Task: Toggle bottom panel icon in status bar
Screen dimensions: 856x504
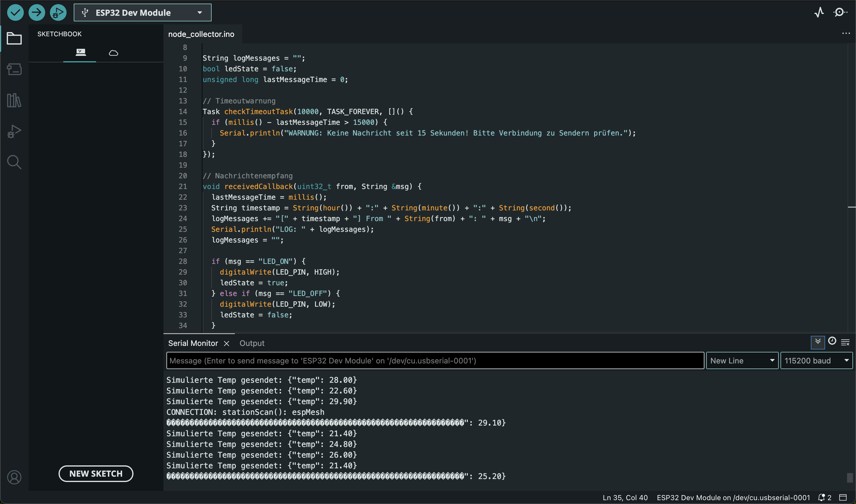Action: (843, 497)
